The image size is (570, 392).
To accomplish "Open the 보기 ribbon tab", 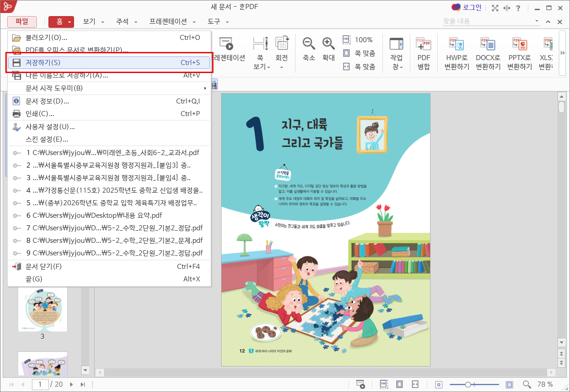I will [89, 22].
